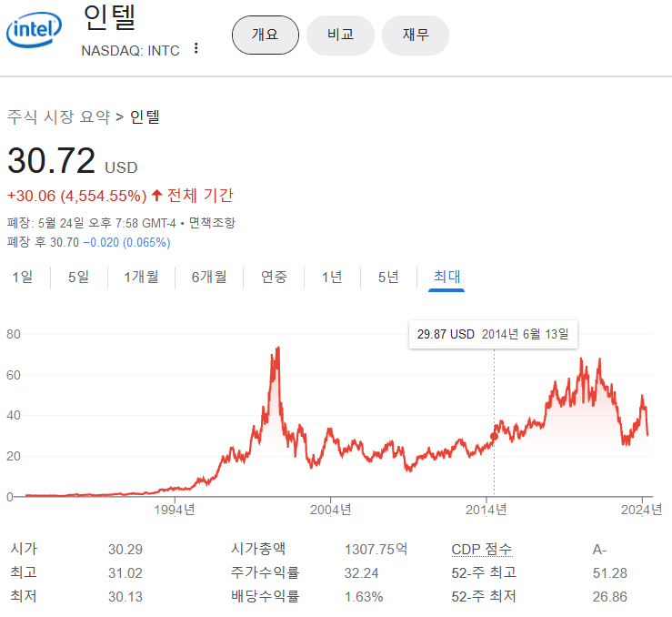Screen dimensions: 672x617
Task: Click the red up arrow icon
Action: click(x=156, y=196)
